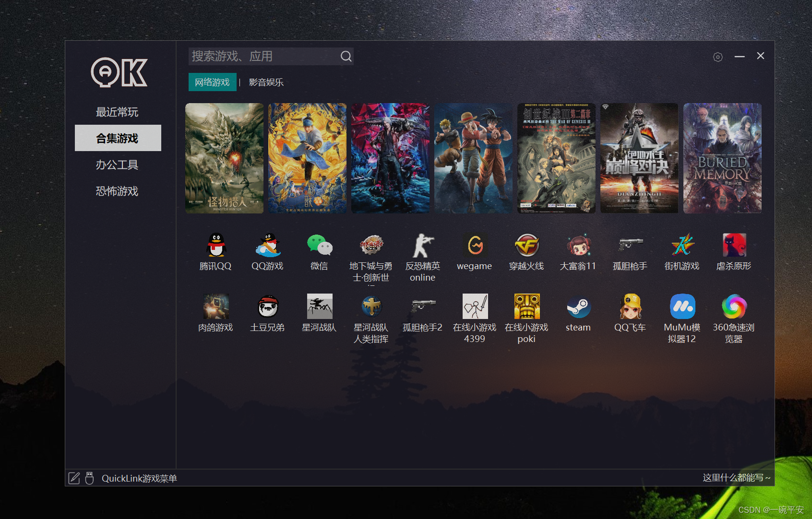The height and width of the screenshot is (519, 812).
Task: Select 合集游戏 sidebar item
Action: (118, 138)
